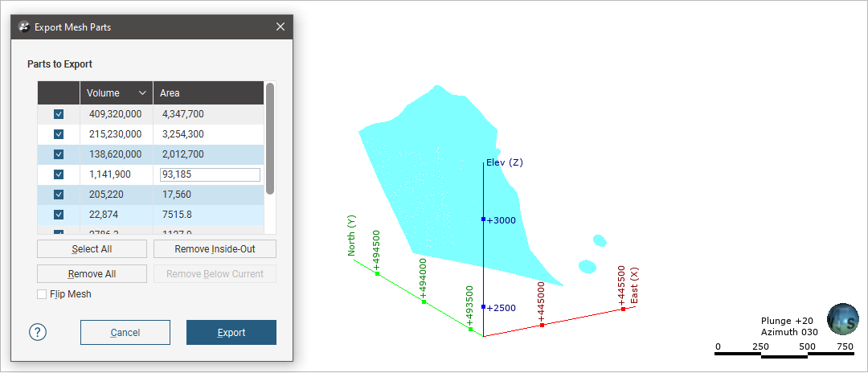The width and height of the screenshot is (868, 373).
Task: Click the parts list vertical scrollbar
Action: pos(269,138)
